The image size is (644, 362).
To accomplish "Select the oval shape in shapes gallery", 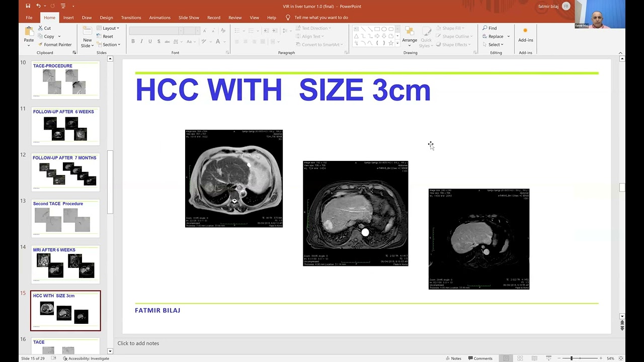I will 384,29.
